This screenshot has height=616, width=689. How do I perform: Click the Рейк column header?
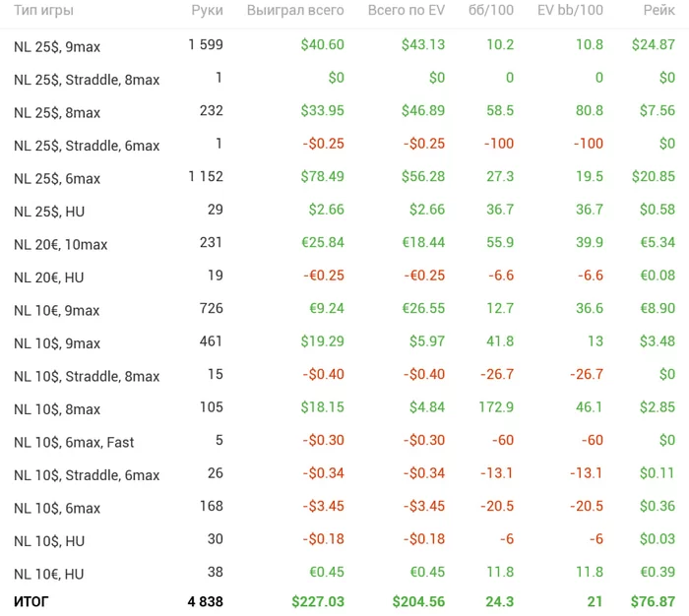(x=658, y=11)
